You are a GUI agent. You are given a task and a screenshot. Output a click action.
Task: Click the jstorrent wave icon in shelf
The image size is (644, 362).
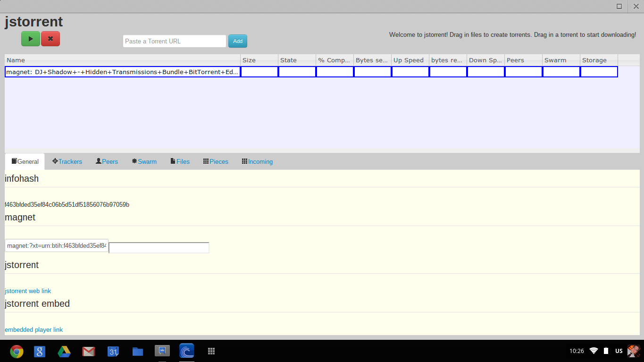187,351
